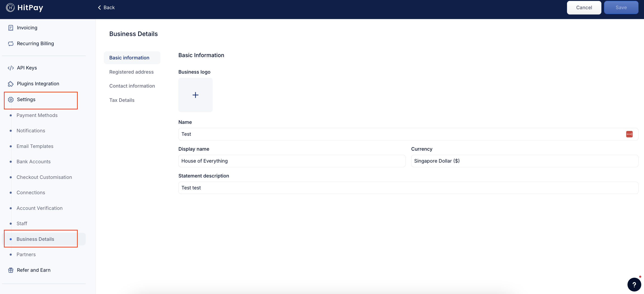Select the Basic information tab

coord(132,58)
